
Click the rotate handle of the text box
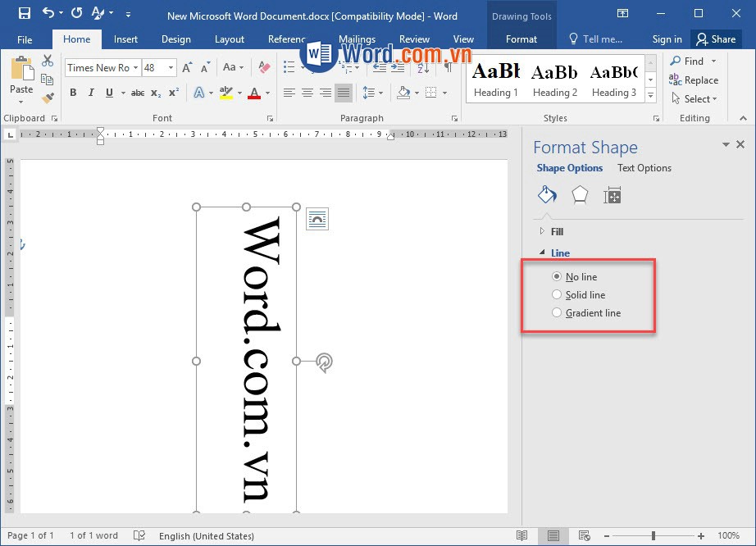click(325, 362)
